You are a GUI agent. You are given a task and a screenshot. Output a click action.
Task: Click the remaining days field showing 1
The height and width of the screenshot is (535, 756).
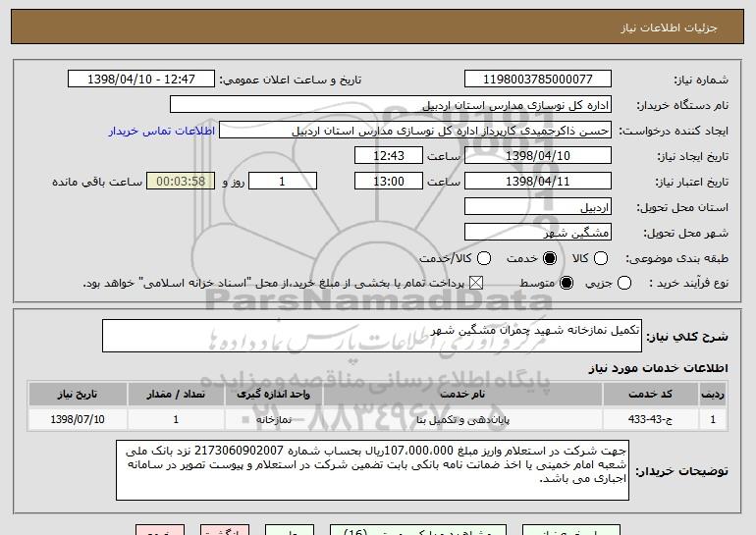283,182
